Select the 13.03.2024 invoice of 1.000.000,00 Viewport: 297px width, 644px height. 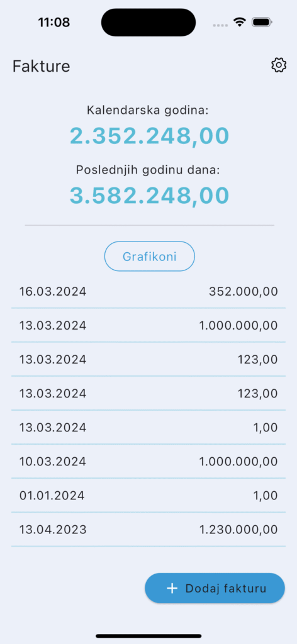click(x=148, y=325)
